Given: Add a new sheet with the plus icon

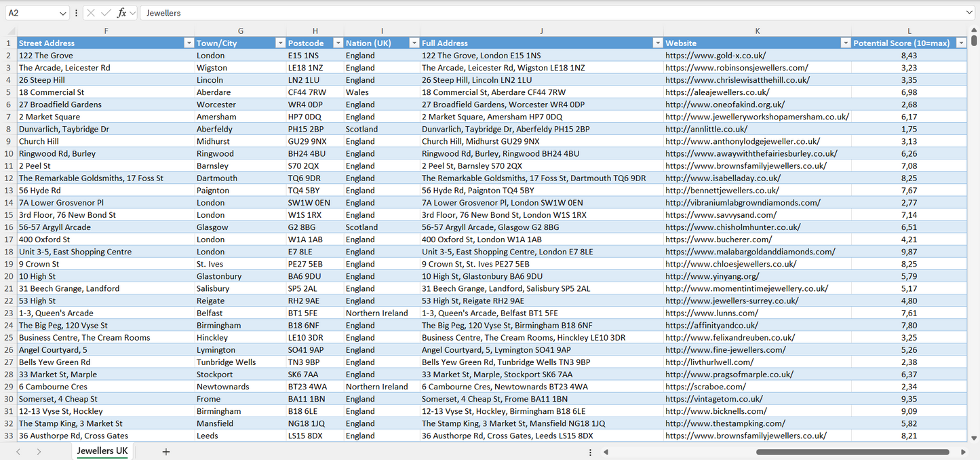Looking at the screenshot, I should click(166, 451).
